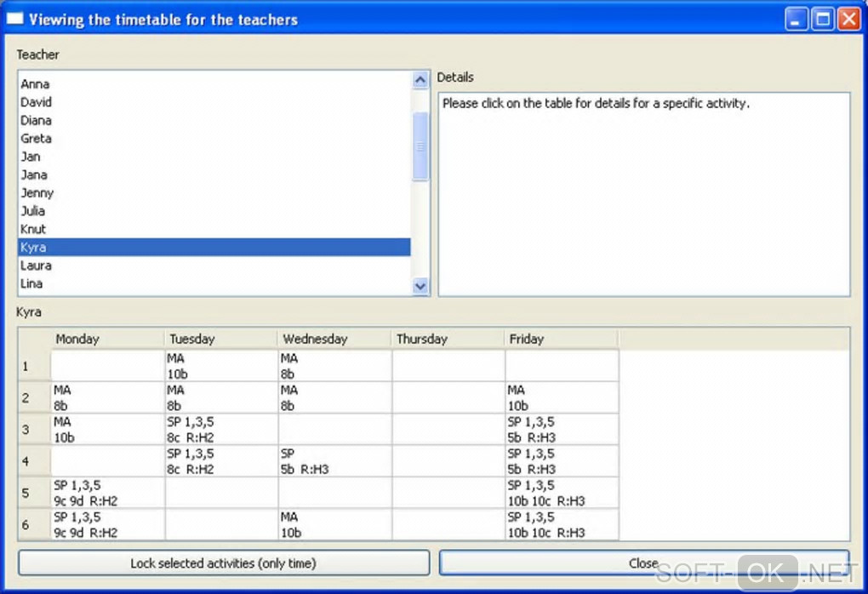Viewport: 868px width, 594px height.
Task: Select teacher Diana in the list
Action: pos(214,121)
